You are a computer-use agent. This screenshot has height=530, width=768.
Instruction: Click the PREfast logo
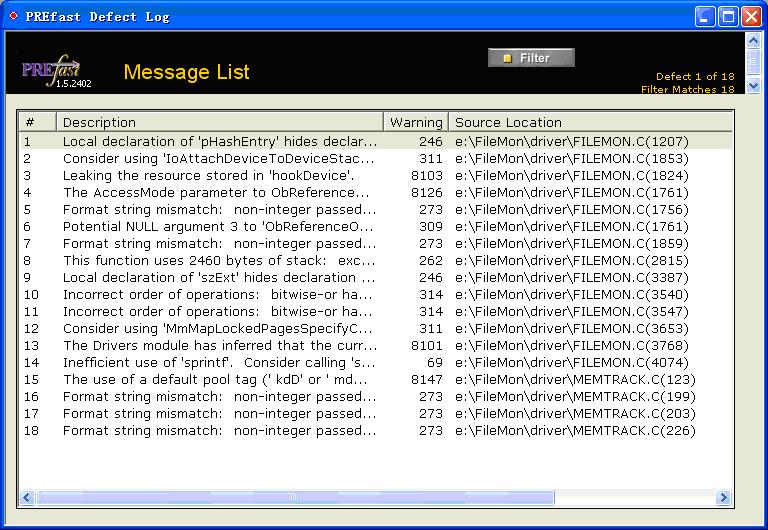click(x=56, y=72)
